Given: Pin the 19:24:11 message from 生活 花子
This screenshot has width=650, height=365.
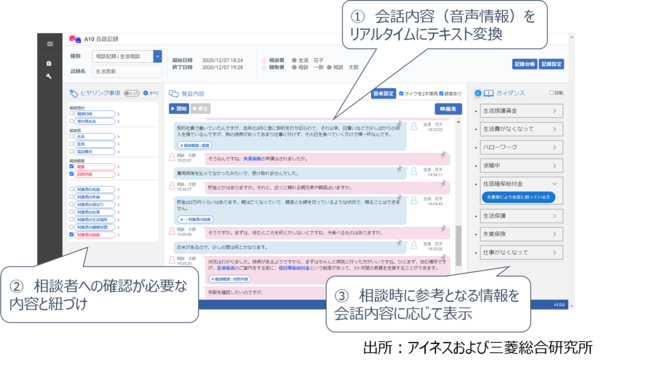Looking at the screenshot, I should (400, 169).
